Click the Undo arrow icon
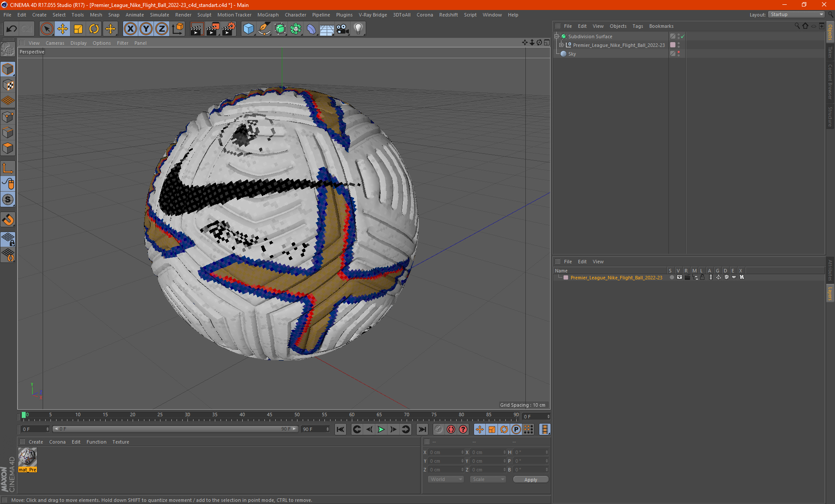The width and height of the screenshot is (835, 504). tap(12, 29)
